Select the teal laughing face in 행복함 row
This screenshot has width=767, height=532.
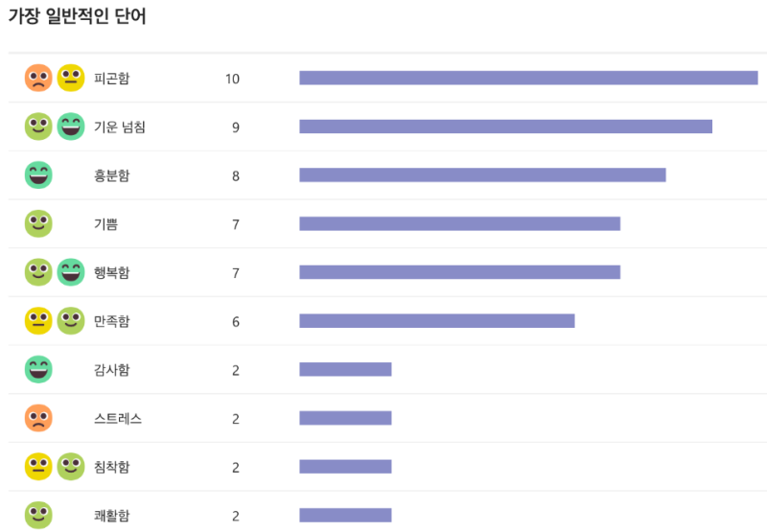click(71, 272)
